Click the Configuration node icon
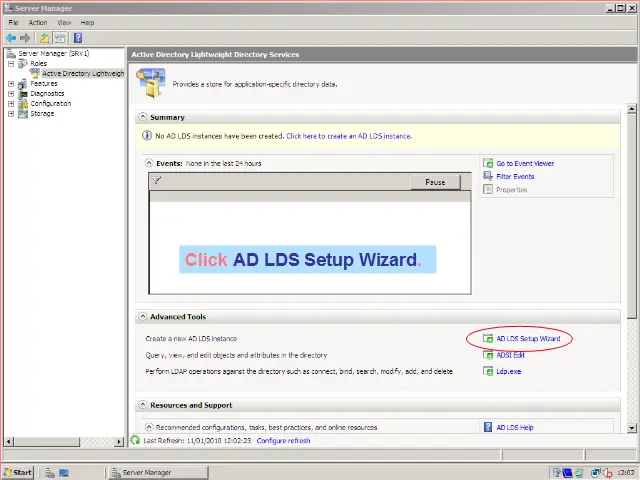Image resolution: width=640 pixels, height=480 pixels. tap(23, 104)
